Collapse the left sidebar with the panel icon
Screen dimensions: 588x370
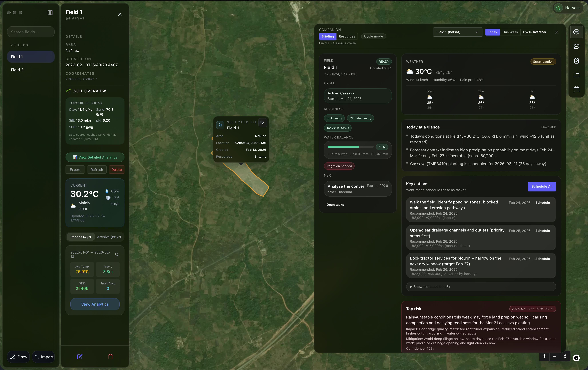pyautogui.click(x=50, y=12)
